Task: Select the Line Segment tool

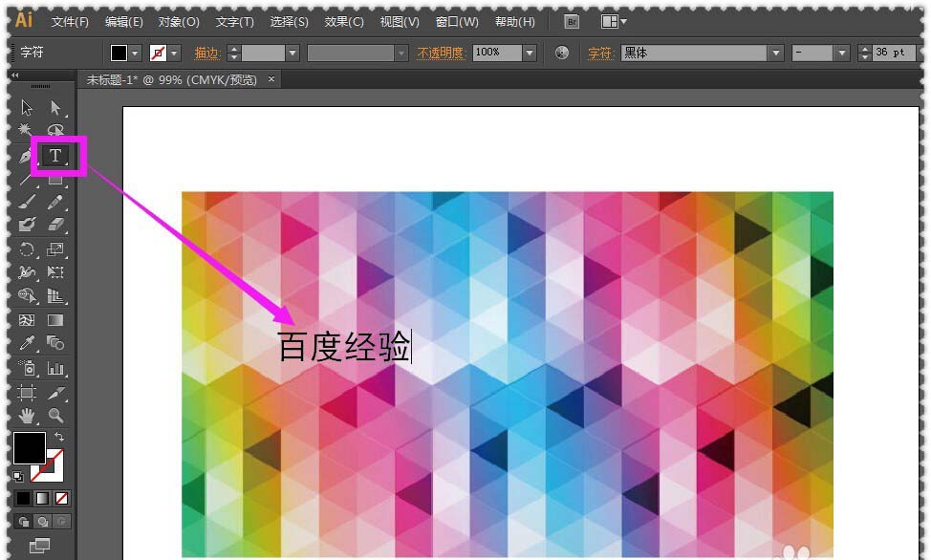Action: [x=26, y=179]
